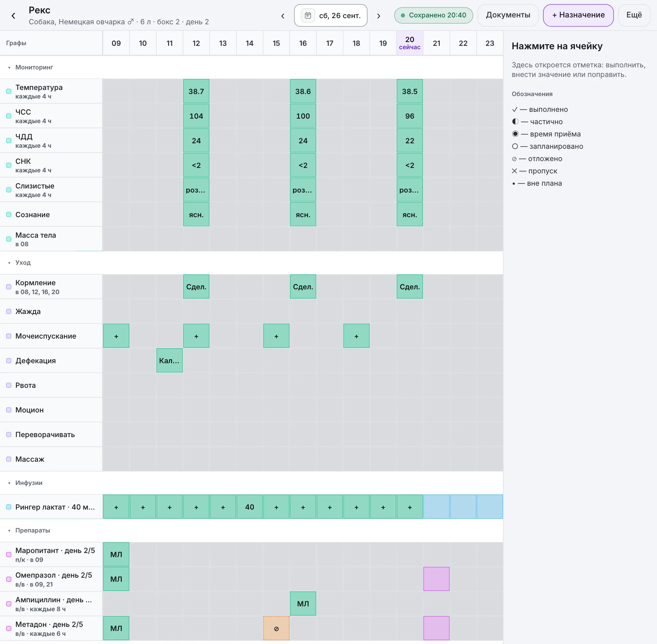Open the ЧСС 96 cell
657x644 pixels.
click(410, 116)
